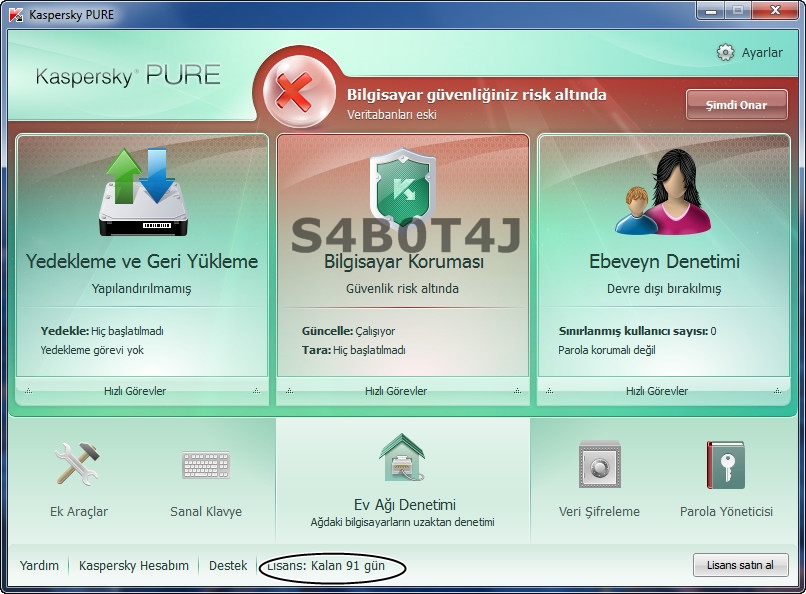Click the parent and child icon

point(664,192)
